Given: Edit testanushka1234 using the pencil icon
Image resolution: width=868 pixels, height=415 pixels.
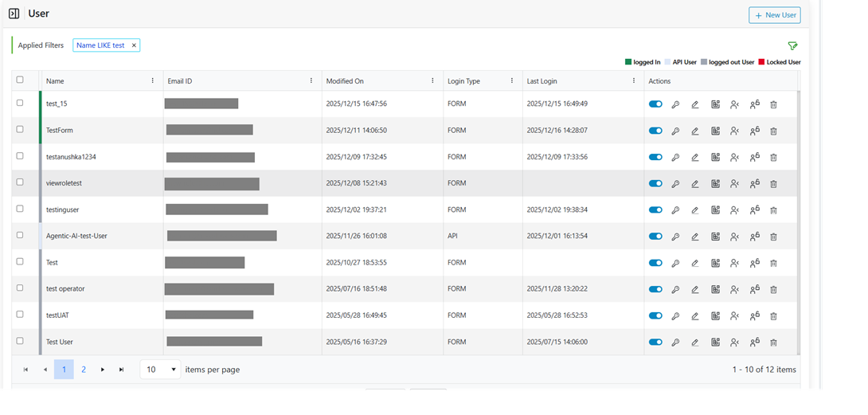Looking at the screenshot, I should click(x=694, y=158).
